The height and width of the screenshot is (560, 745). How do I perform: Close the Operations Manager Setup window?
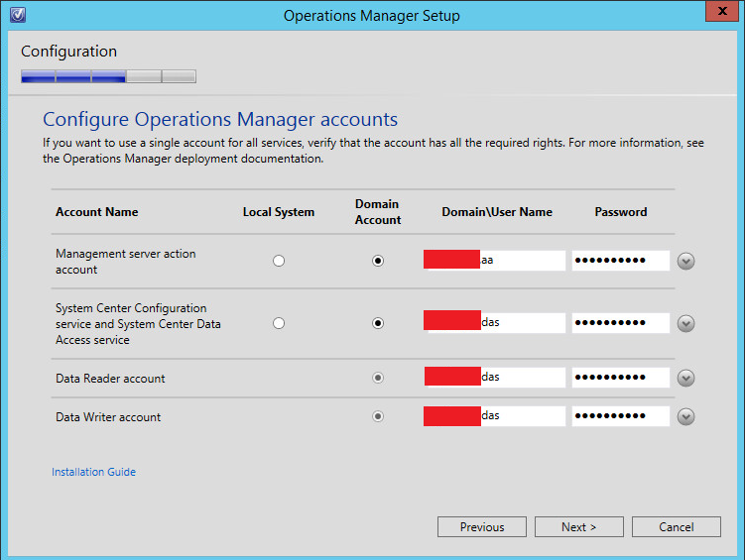coord(721,11)
